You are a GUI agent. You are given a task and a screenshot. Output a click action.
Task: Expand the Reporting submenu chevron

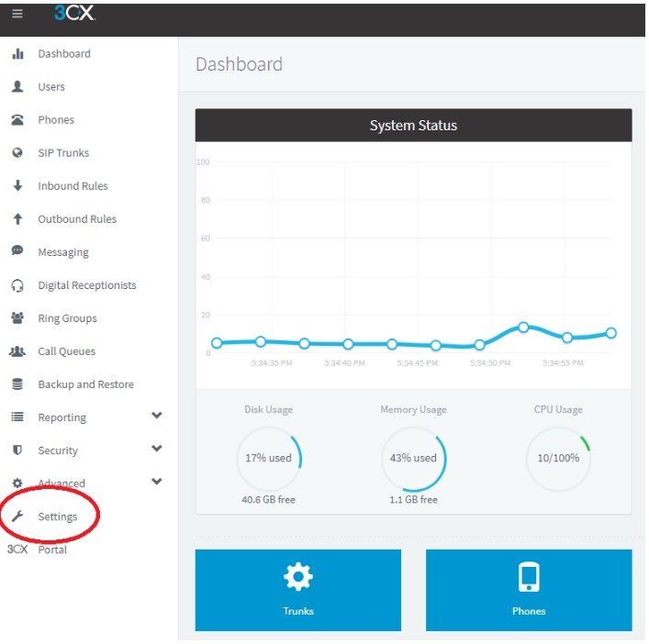pos(156,416)
